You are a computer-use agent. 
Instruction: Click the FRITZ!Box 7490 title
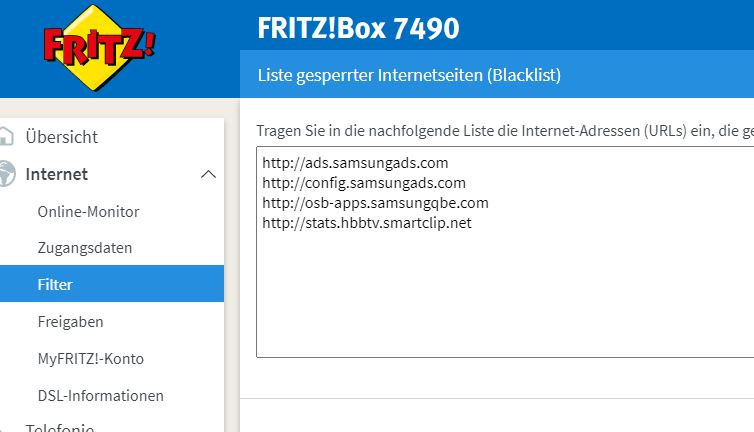[x=358, y=28]
